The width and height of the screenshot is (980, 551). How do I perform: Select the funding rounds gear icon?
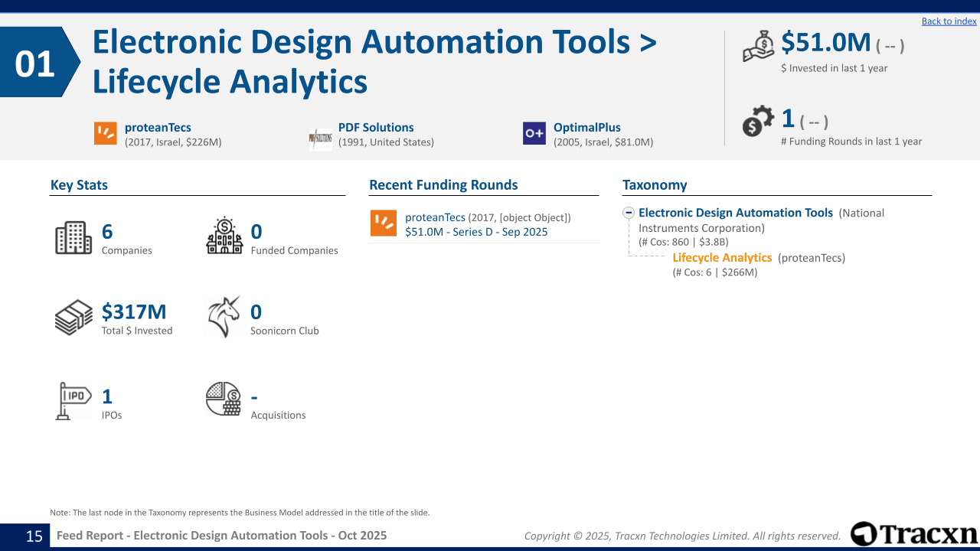click(x=757, y=120)
